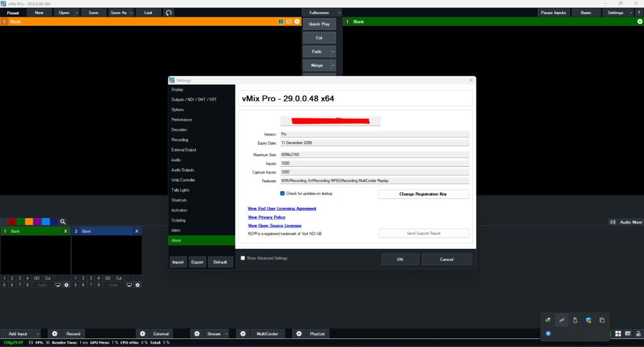Open the MultiCorder settings gear
Screen dimensions: 644x347
point(243,333)
